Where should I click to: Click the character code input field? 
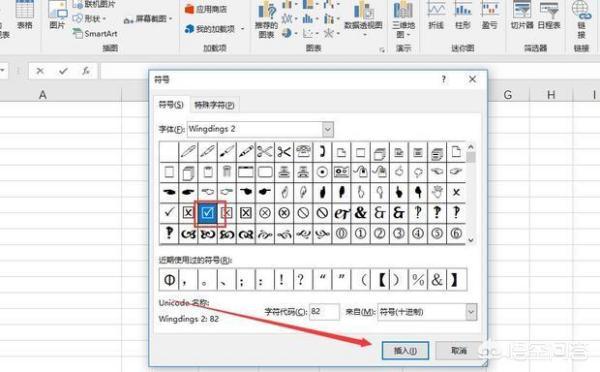[x=324, y=312]
